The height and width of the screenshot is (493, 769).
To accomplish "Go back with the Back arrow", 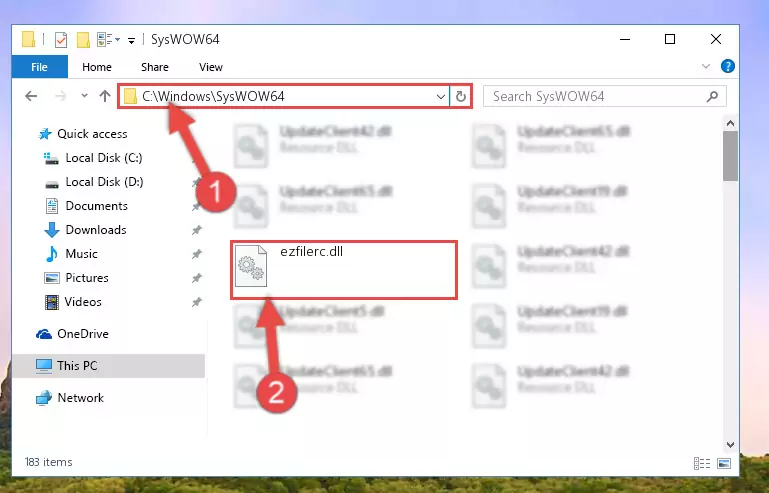I will coord(31,96).
